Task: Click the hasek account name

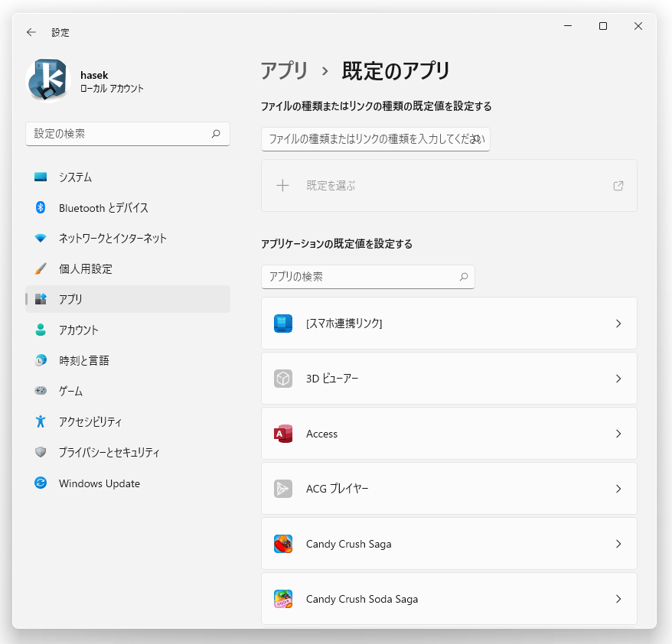Action: 94,76
